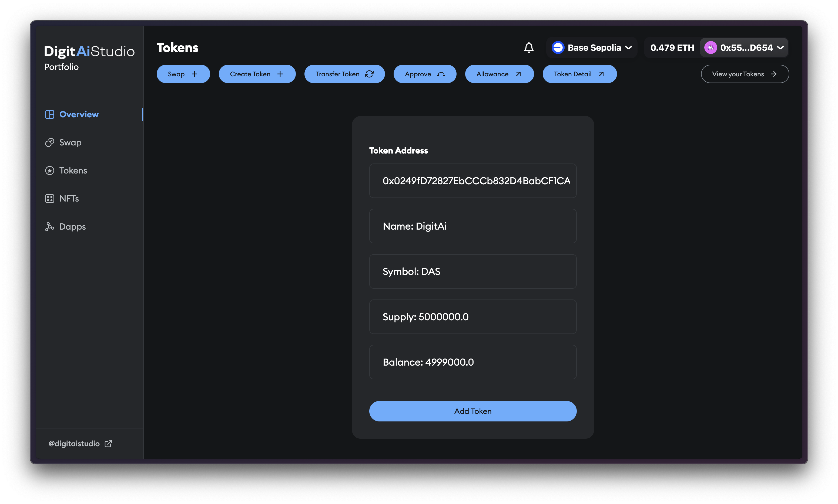The image size is (838, 504).
Task: Select the Create Token action
Action: click(x=257, y=74)
